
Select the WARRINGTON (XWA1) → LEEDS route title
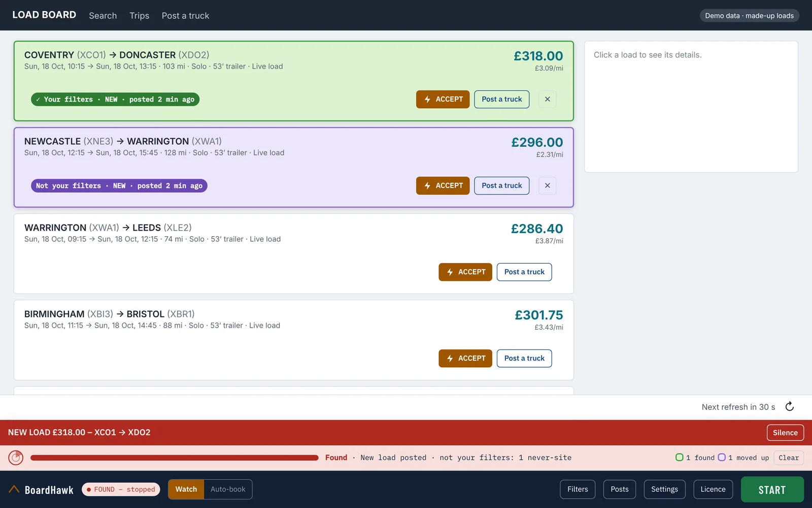108,228
